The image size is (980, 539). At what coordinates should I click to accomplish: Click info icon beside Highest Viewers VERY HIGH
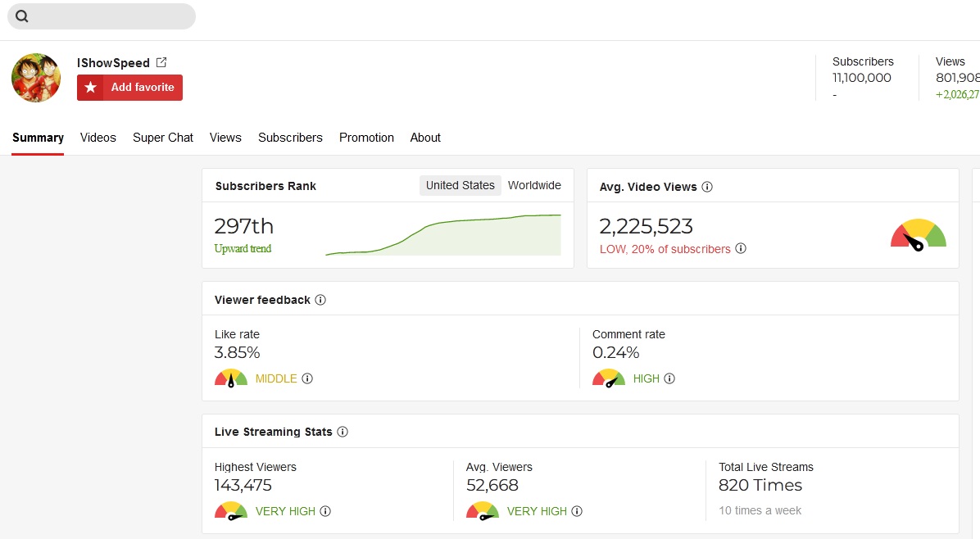[325, 511]
